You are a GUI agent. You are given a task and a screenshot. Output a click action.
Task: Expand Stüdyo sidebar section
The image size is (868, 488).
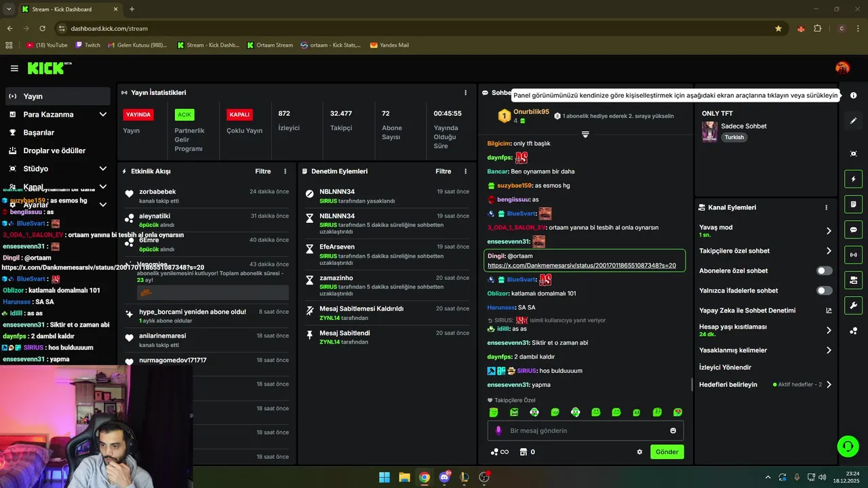tap(103, 169)
